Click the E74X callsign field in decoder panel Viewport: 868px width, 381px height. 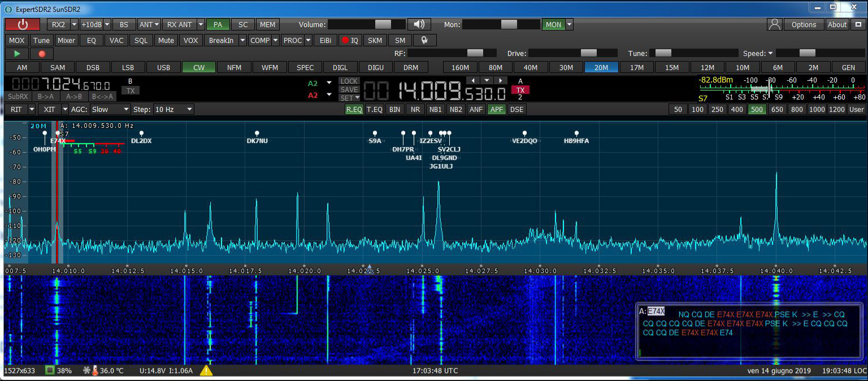click(x=656, y=311)
